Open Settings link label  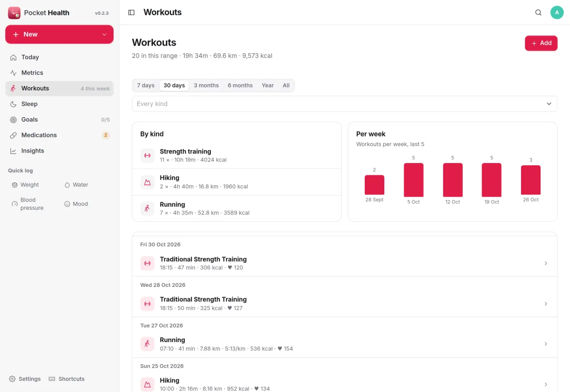tap(29, 379)
